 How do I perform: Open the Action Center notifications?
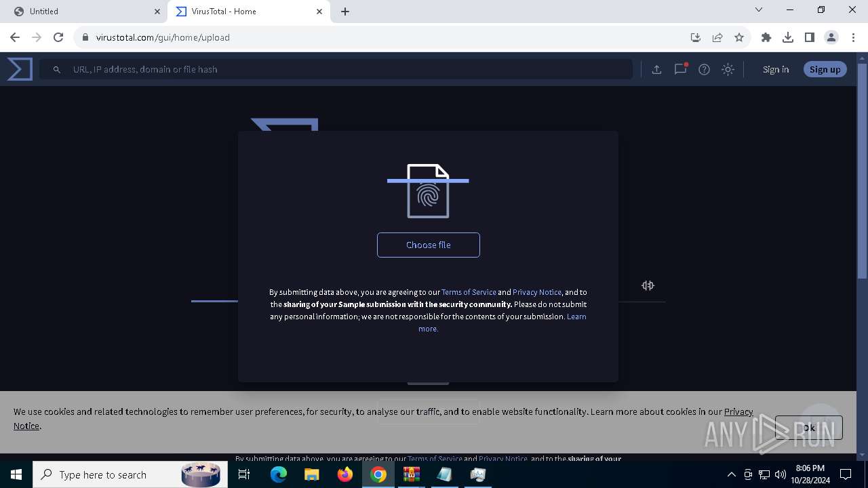click(846, 474)
